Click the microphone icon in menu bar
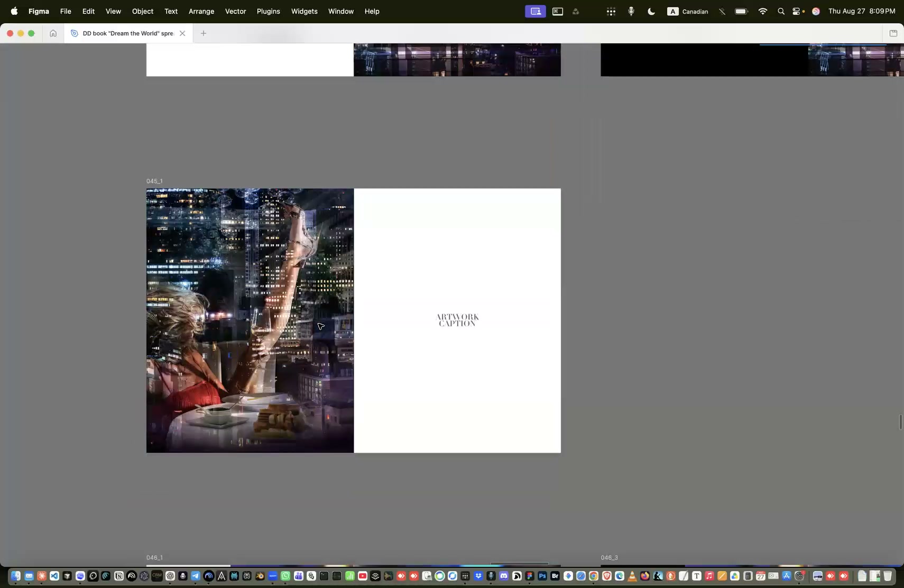This screenshot has height=588, width=904. tap(631, 11)
